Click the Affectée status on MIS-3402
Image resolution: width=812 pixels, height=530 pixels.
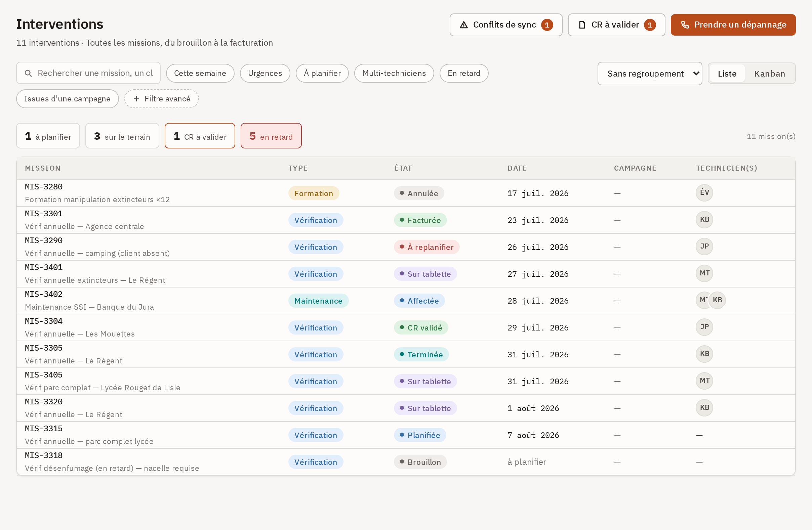click(419, 301)
